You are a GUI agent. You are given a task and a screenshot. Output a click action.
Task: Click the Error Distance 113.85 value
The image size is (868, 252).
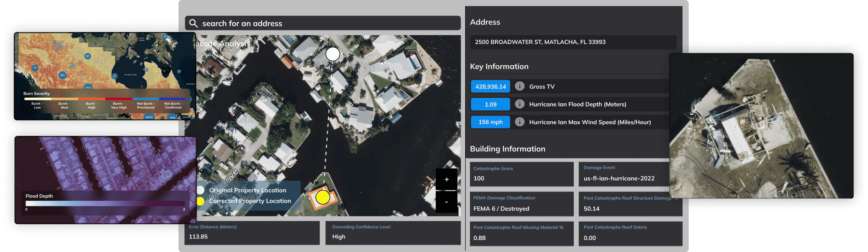click(198, 236)
